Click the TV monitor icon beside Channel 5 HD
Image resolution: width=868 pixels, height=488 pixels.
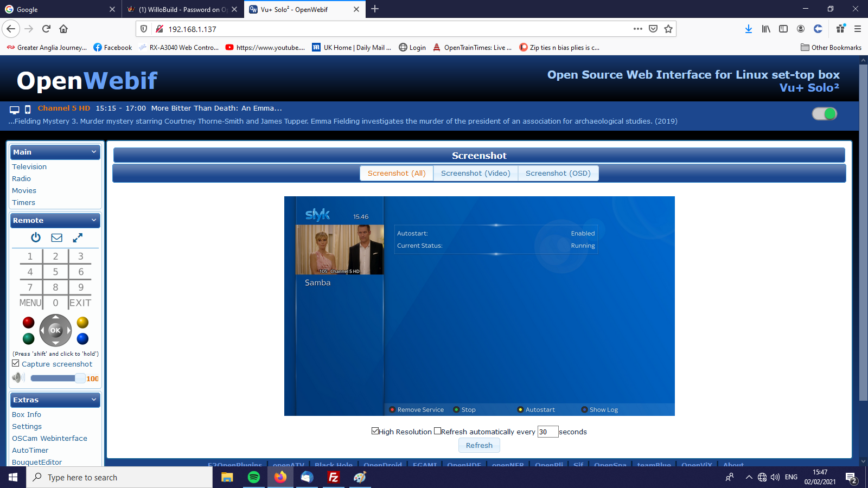[x=15, y=110]
